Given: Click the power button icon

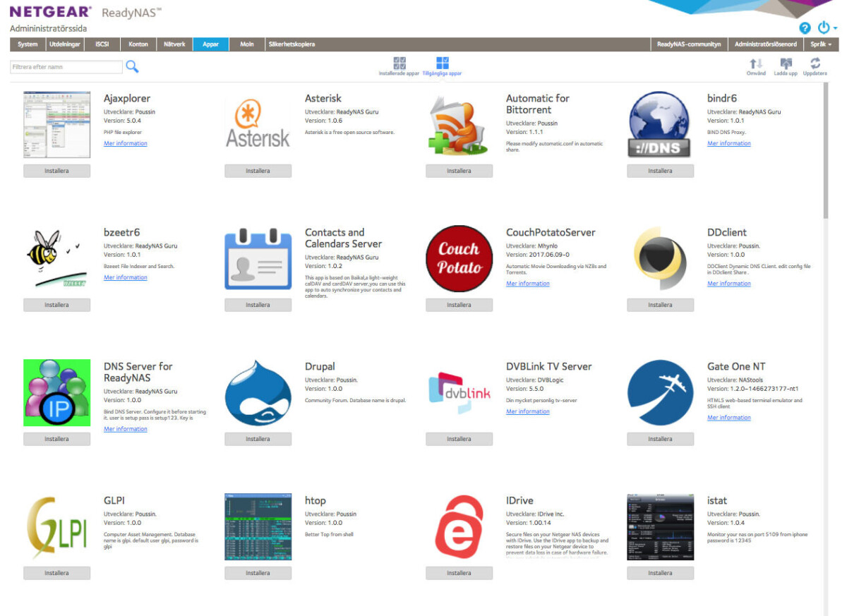Looking at the screenshot, I should click(x=824, y=28).
